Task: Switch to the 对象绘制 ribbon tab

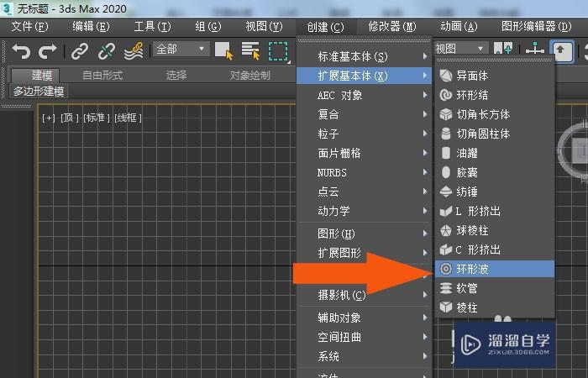Action: tap(249, 76)
